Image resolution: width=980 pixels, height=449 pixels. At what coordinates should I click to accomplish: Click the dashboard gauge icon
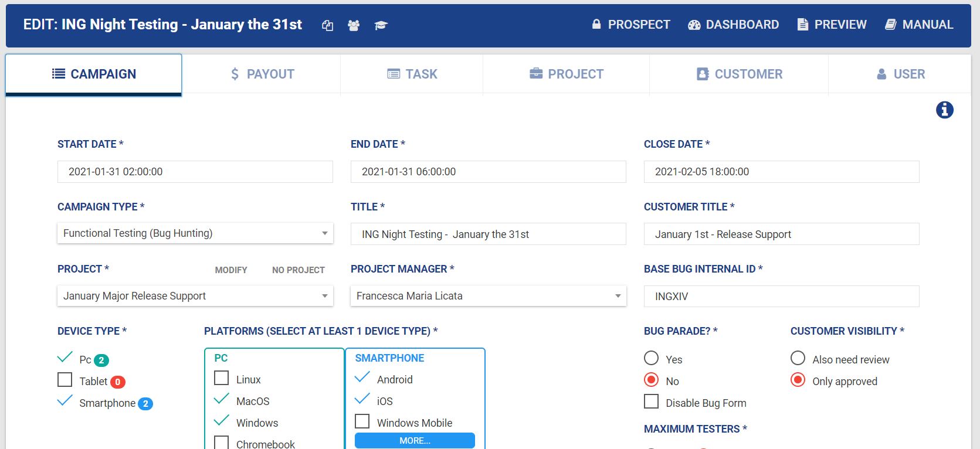[694, 25]
